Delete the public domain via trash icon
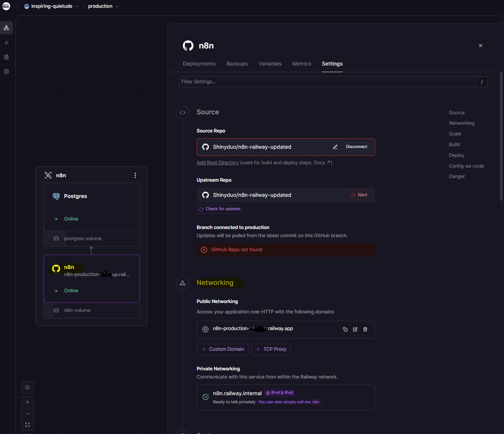The image size is (504, 434). pos(365,329)
